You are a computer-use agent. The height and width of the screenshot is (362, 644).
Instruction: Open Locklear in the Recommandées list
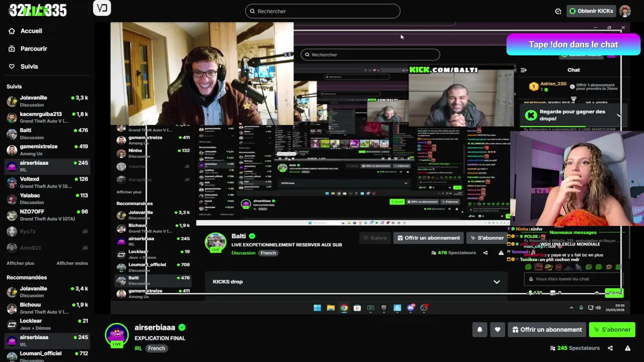tap(47, 324)
